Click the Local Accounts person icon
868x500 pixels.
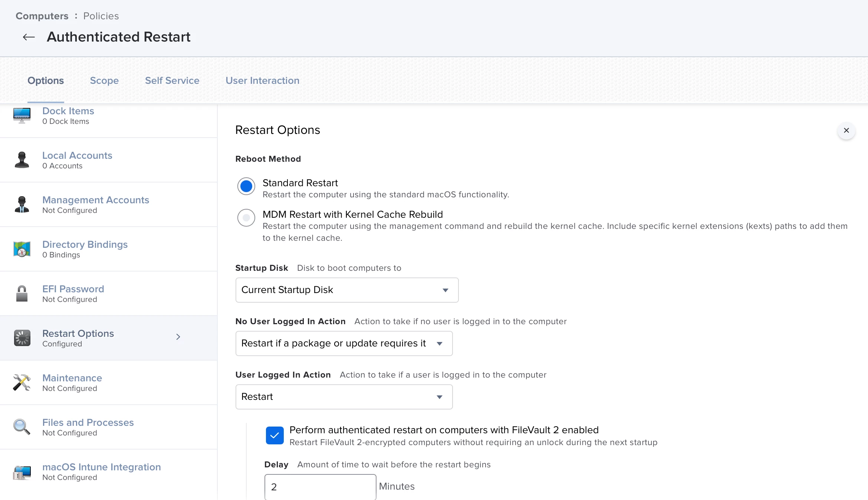pyautogui.click(x=22, y=160)
